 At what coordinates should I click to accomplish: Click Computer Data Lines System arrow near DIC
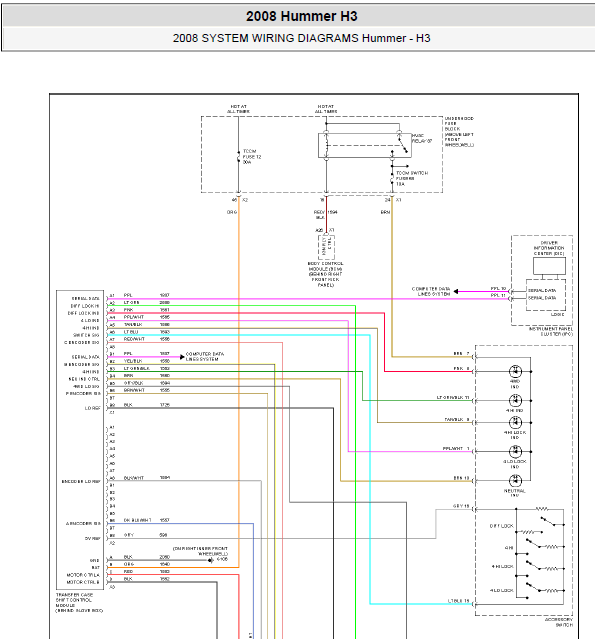click(456, 291)
